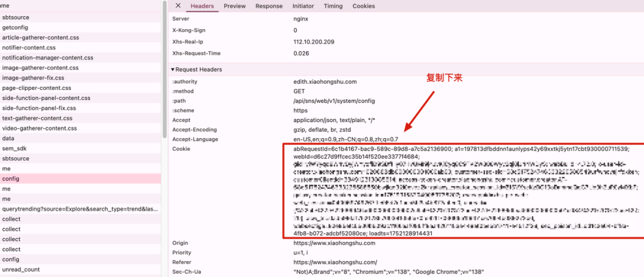Close the request details panel
644x277 pixels.
pos(178,5)
